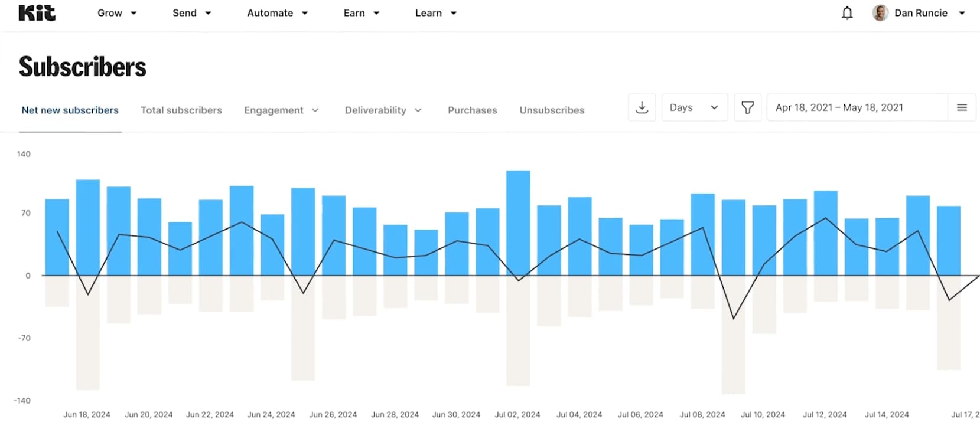Click the y-axis value 140
The image size is (980, 429).
[x=24, y=154]
